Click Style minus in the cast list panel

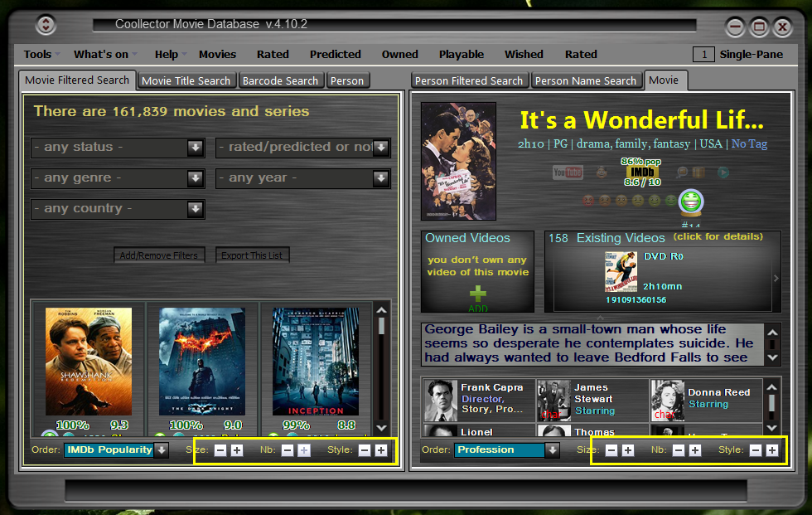click(756, 450)
